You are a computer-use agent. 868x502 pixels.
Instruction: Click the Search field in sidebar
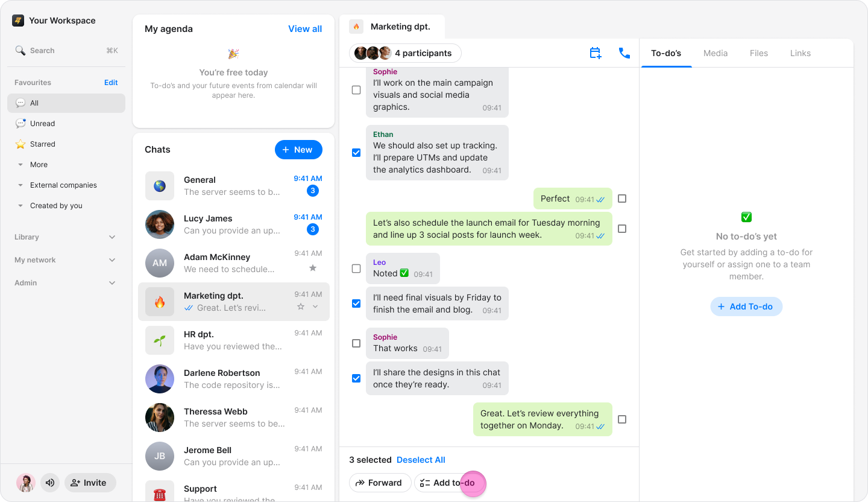pyautogui.click(x=66, y=51)
